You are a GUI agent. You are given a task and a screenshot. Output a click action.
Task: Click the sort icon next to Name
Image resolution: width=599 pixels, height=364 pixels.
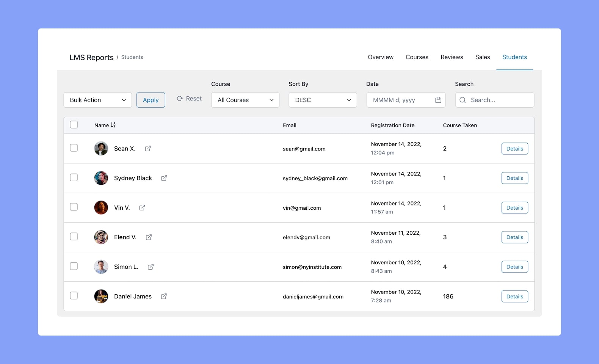point(113,125)
